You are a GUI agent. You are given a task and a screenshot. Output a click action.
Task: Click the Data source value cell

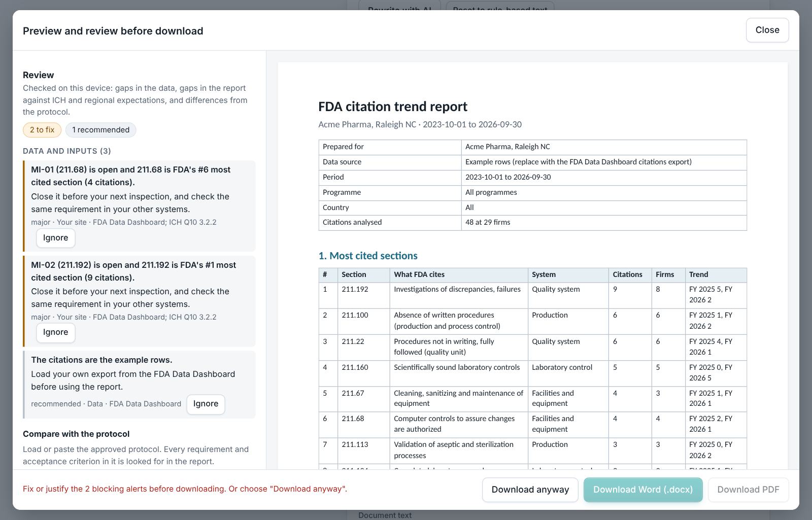(x=603, y=162)
